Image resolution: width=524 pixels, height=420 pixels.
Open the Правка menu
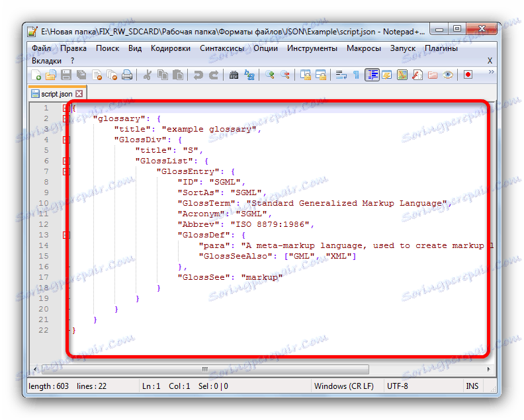pyautogui.click(x=73, y=48)
